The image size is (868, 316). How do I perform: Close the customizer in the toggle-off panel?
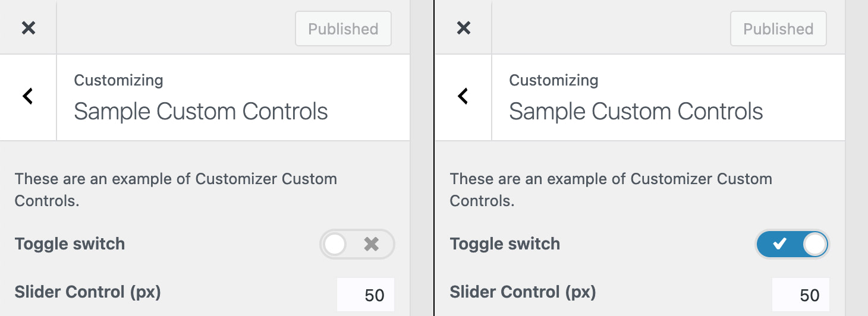pyautogui.click(x=29, y=28)
